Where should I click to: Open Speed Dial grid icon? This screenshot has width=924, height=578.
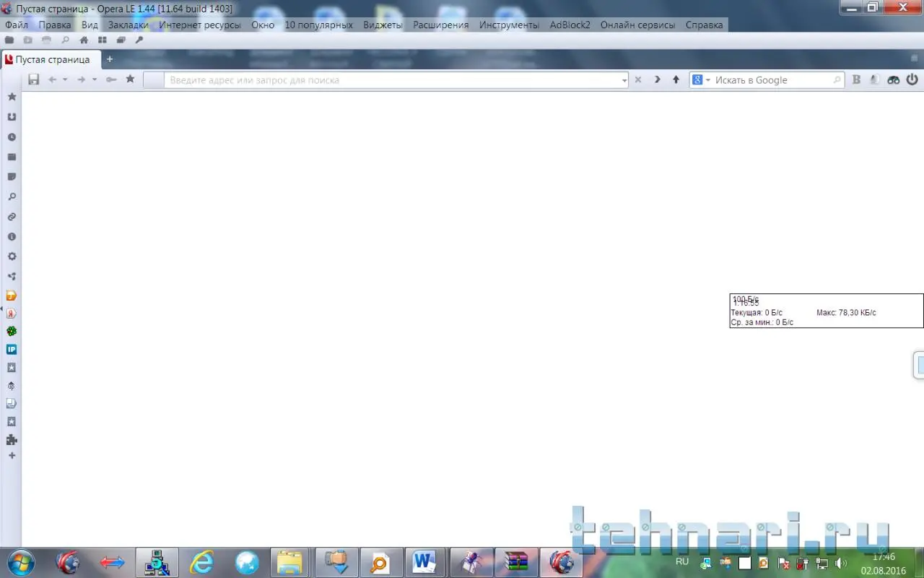(x=103, y=40)
